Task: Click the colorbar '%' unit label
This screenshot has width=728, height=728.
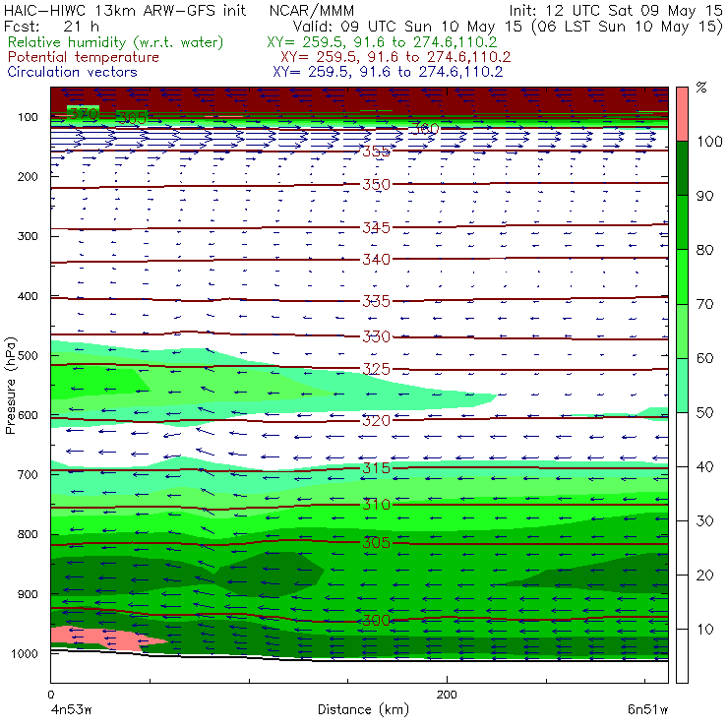Action: point(701,88)
